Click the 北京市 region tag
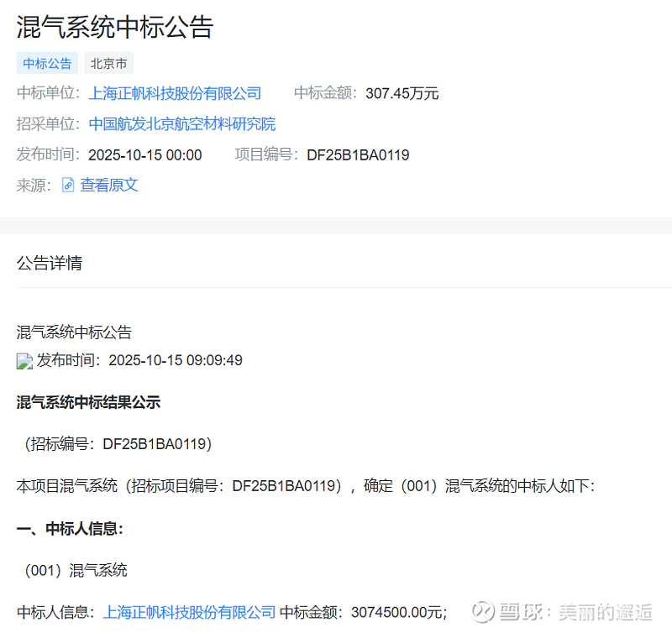 (x=109, y=64)
